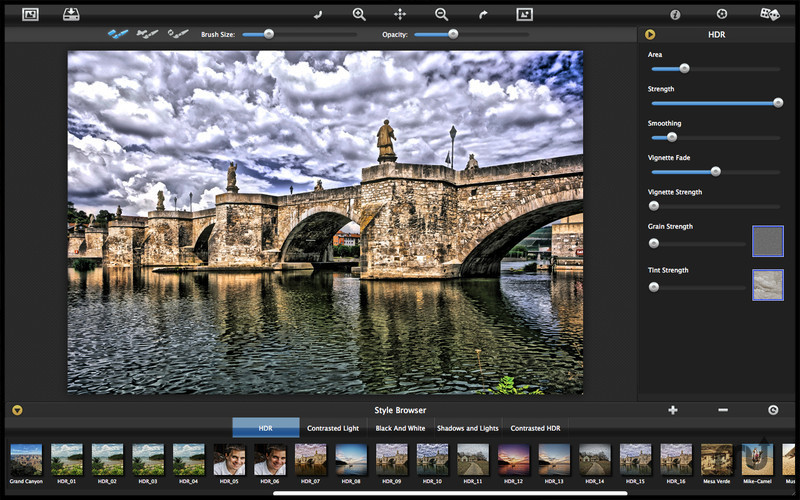
Task: Click the dice randomize icon
Action: tap(769, 14)
